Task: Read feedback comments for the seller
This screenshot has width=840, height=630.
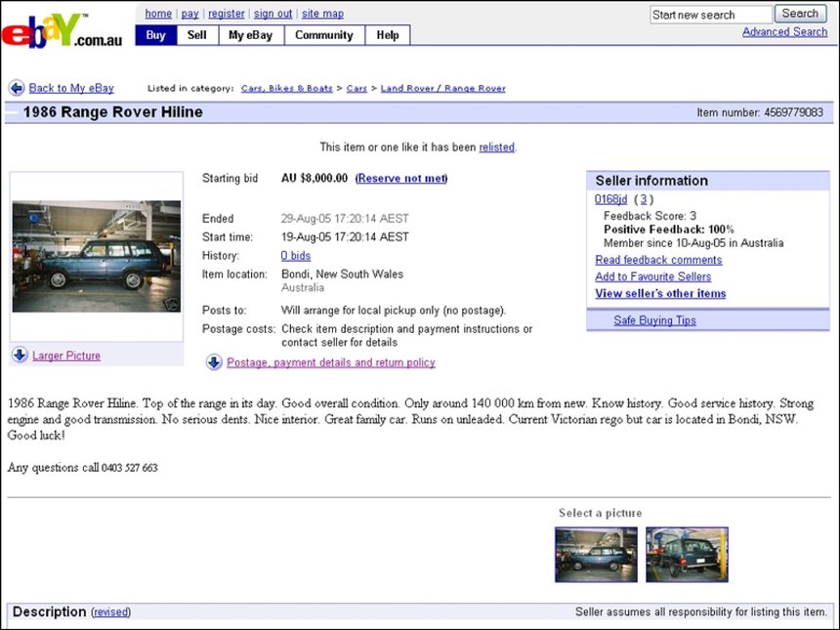Action: (658, 260)
